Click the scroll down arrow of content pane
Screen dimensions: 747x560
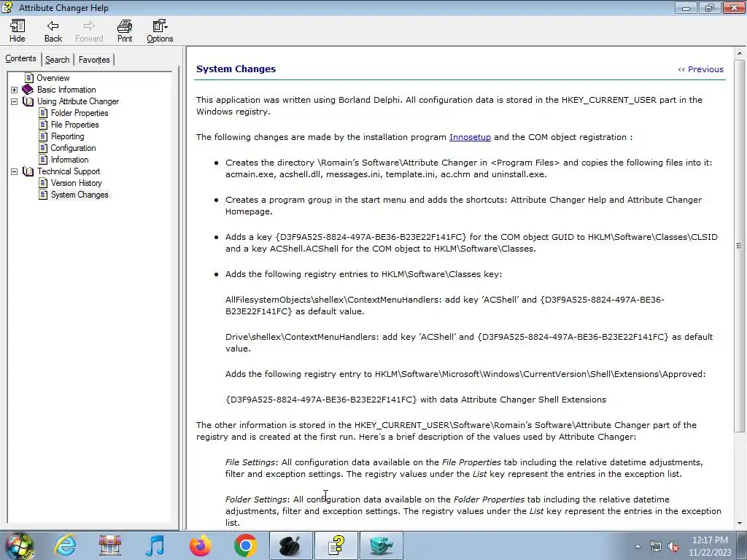[739, 523]
